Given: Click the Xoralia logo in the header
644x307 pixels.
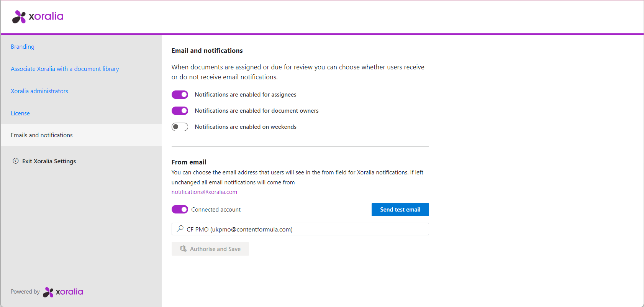Looking at the screenshot, I should pyautogui.click(x=38, y=16).
